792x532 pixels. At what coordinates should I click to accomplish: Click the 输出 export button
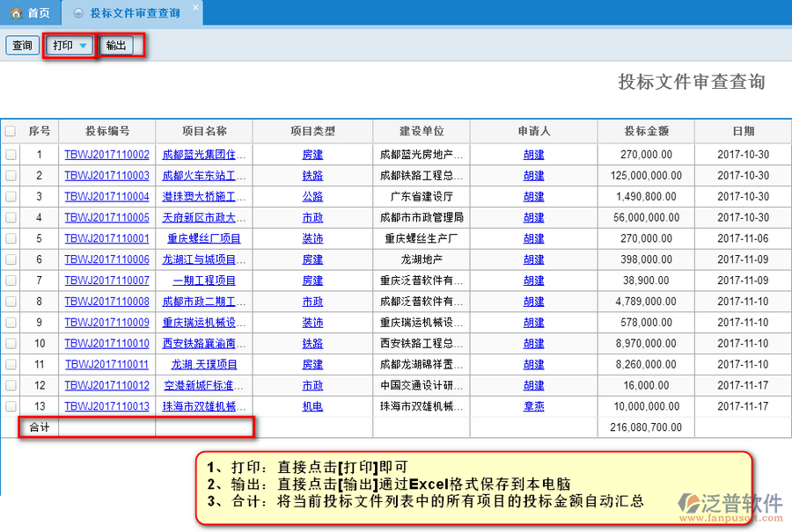point(116,46)
